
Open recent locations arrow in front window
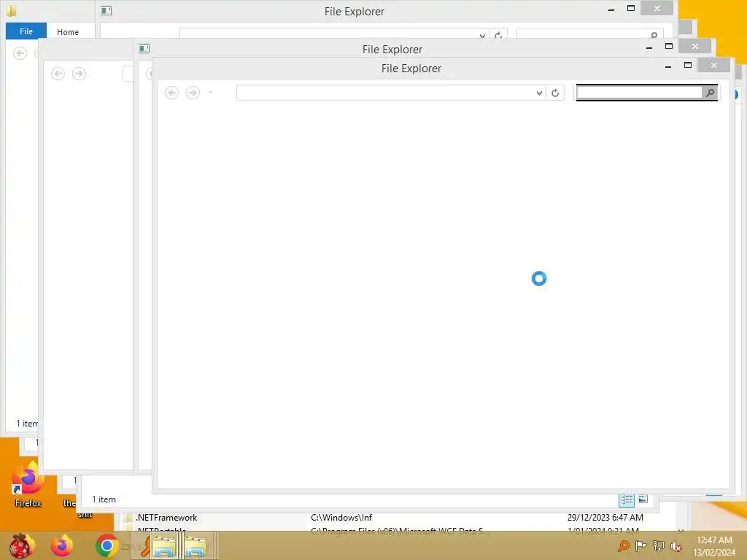click(x=210, y=93)
